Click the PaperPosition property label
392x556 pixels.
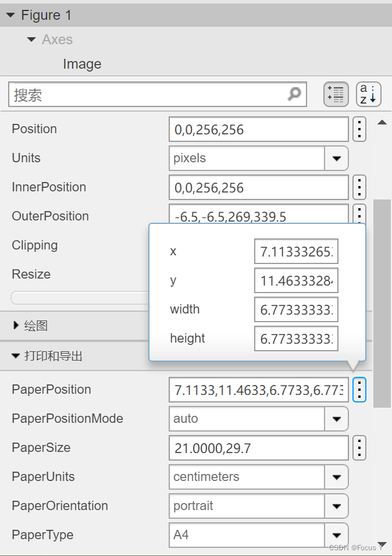[x=51, y=389]
